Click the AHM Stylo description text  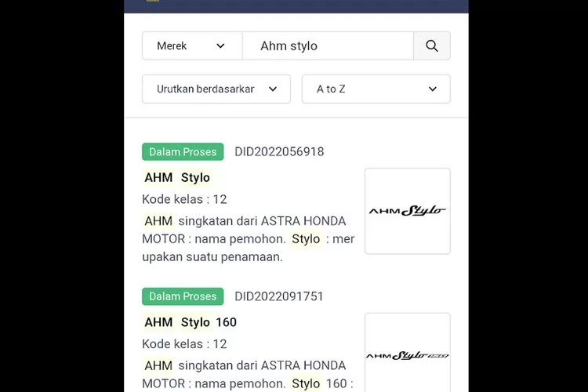(x=248, y=238)
